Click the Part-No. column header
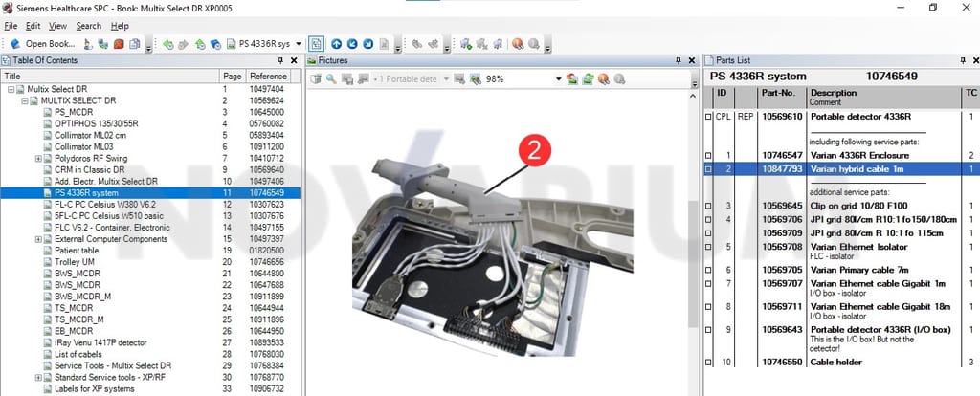980x396 pixels. [781, 97]
